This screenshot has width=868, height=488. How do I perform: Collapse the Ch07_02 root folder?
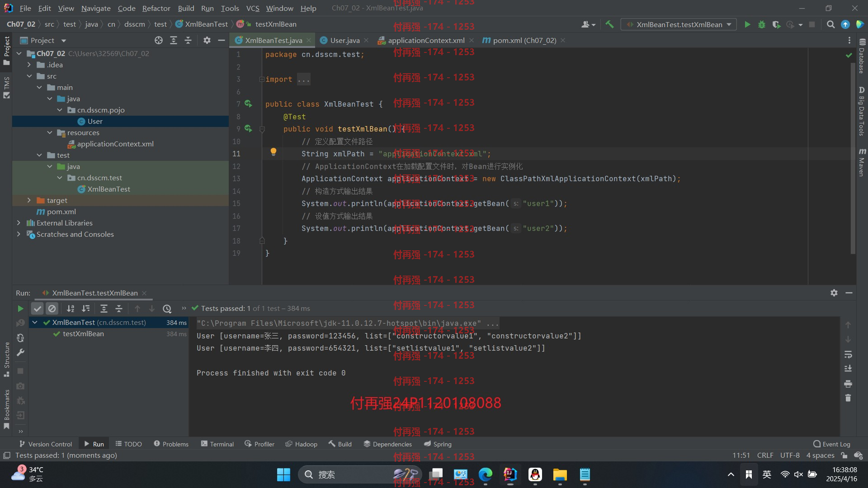point(19,53)
